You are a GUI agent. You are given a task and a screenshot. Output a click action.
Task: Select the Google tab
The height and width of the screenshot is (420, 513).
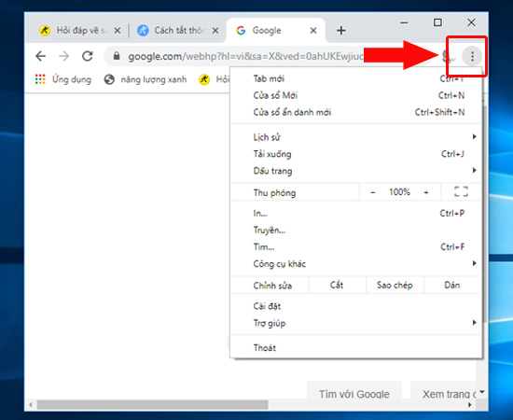[x=275, y=31]
